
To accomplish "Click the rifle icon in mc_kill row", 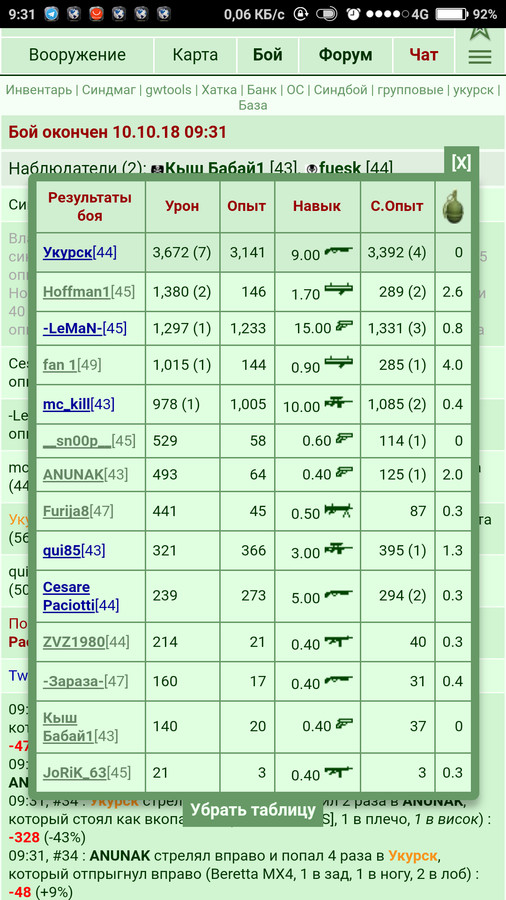I will [338, 404].
